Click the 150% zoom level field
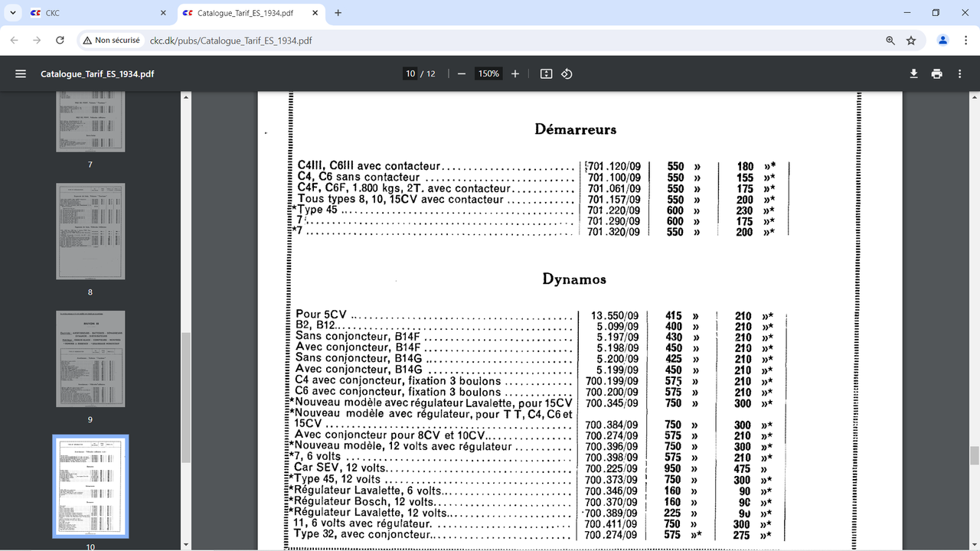This screenshot has width=980, height=551. coord(488,73)
